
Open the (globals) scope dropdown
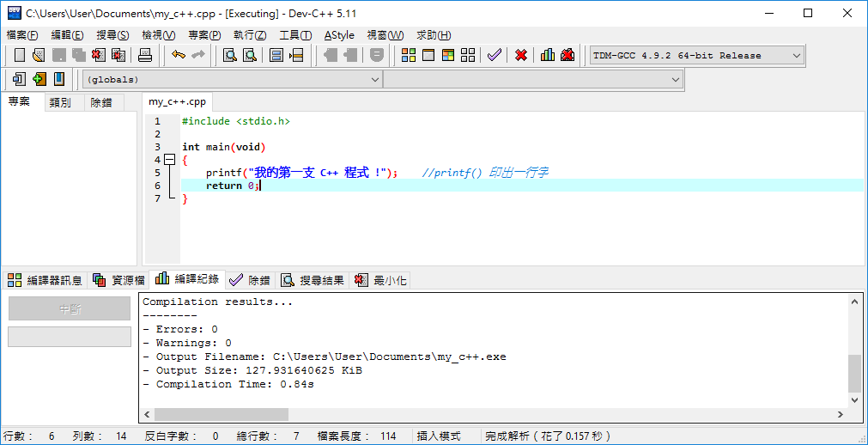(232, 80)
